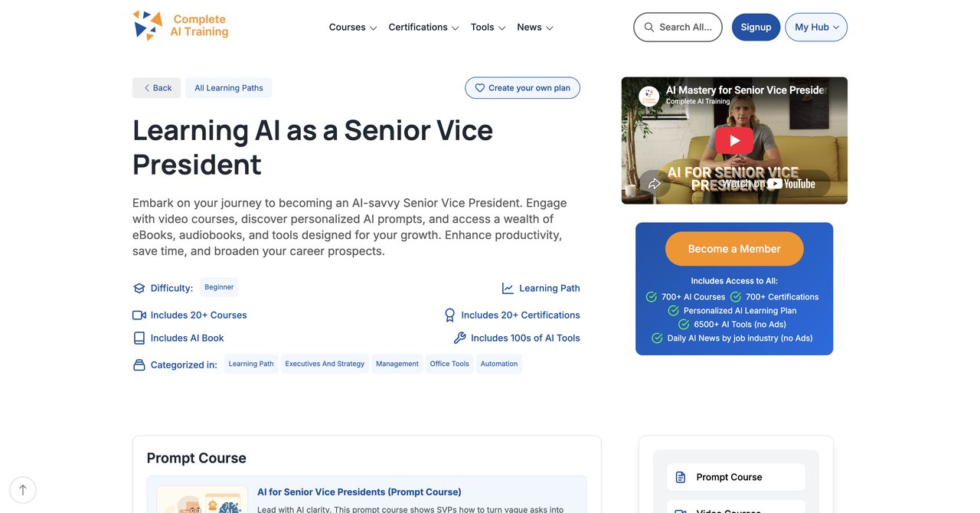The height and width of the screenshot is (513, 980).
Task: Click the Categorized in stack icon
Action: [x=139, y=365]
